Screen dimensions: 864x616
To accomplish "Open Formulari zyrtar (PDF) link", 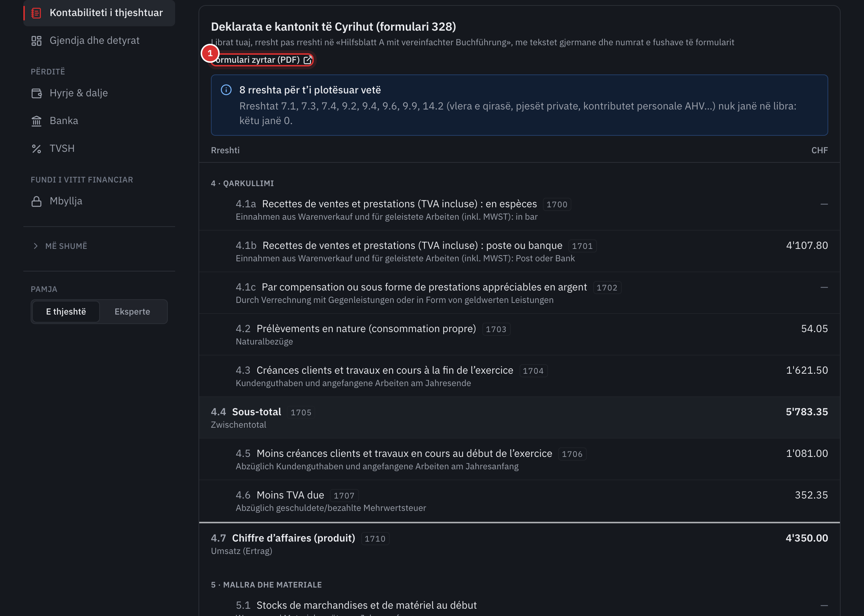I will (262, 60).
